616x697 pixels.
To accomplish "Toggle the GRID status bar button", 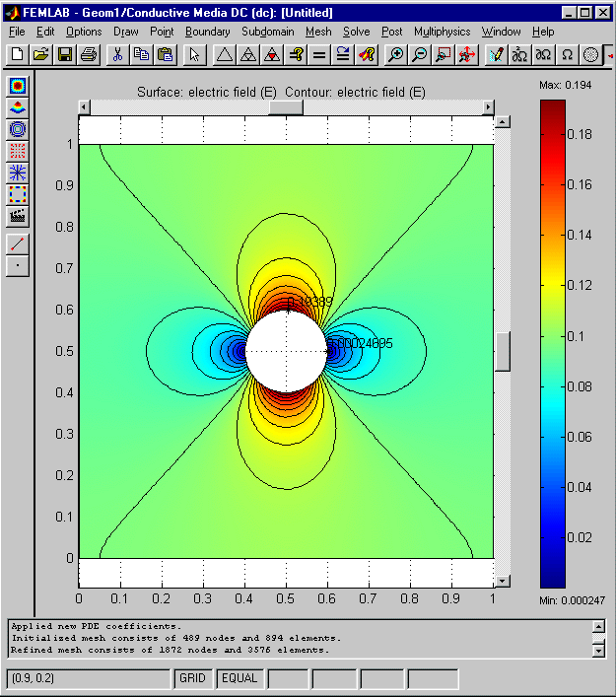I will 192,678.
